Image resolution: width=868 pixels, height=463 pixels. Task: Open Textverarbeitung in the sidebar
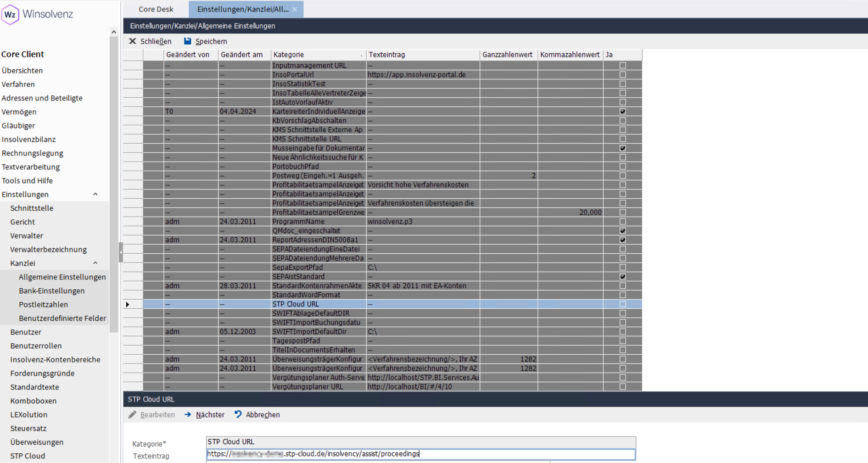click(31, 167)
